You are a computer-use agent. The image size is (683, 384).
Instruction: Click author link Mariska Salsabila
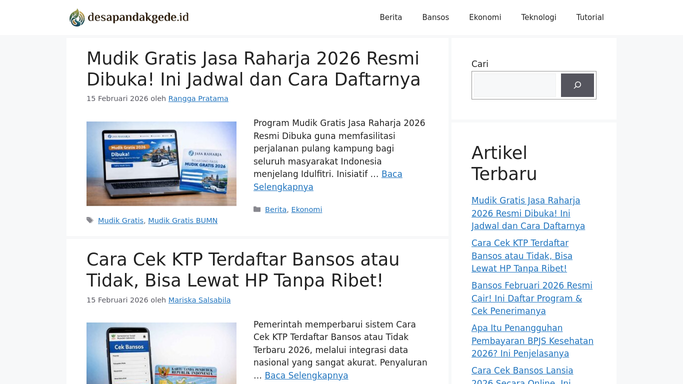(x=199, y=300)
